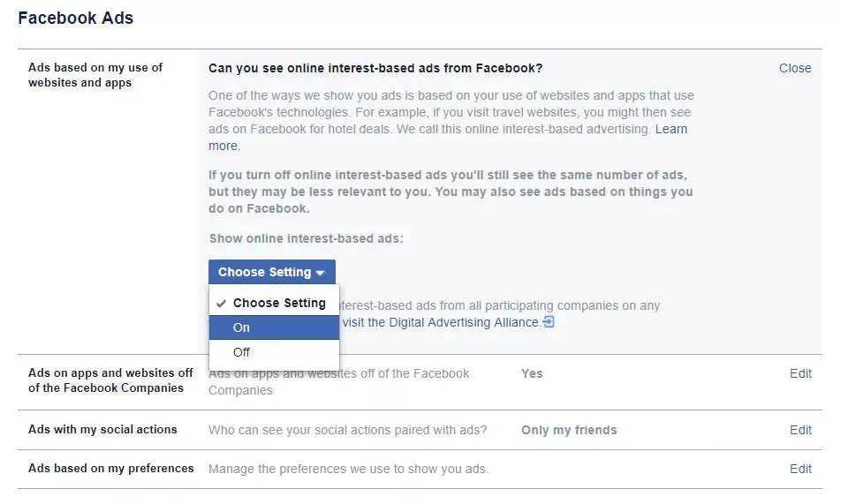Open the Choose Setting dropdown button
The width and height of the screenshot is (841, 504).
tap(272, 272)
